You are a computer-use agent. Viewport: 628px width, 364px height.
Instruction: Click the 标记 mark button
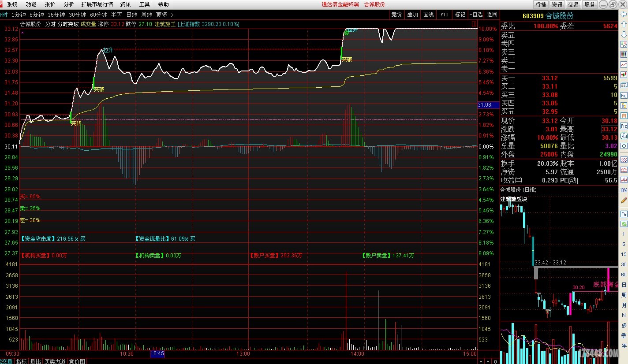coord(460,15)
